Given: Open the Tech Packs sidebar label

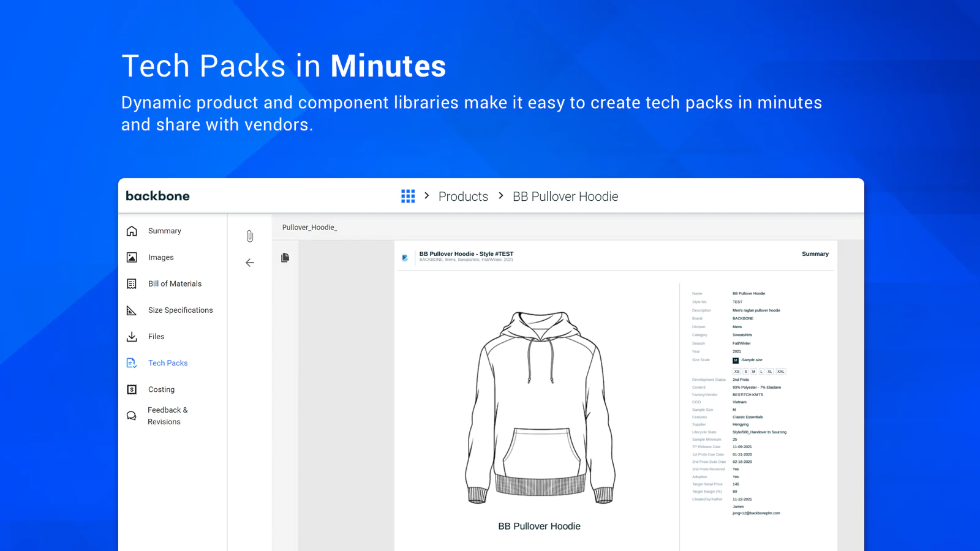Looking at the screenshot, I should pyautogui.click(x=168, y=363).
